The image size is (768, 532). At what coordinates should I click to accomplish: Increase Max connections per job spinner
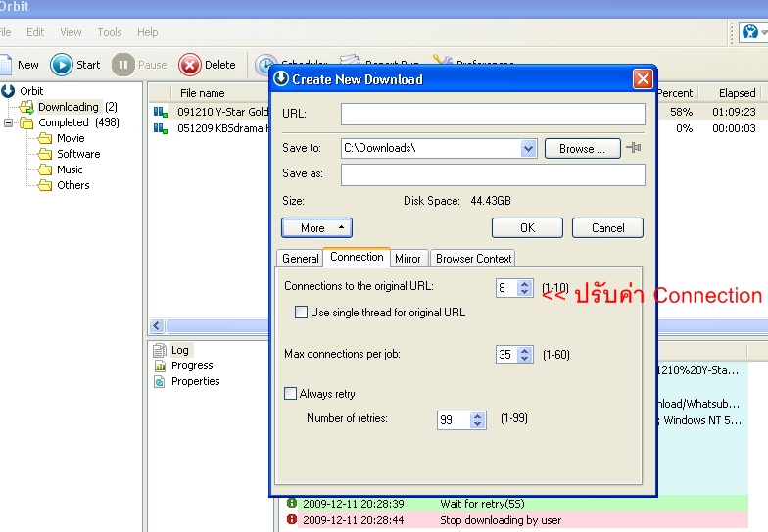[525, 351]
